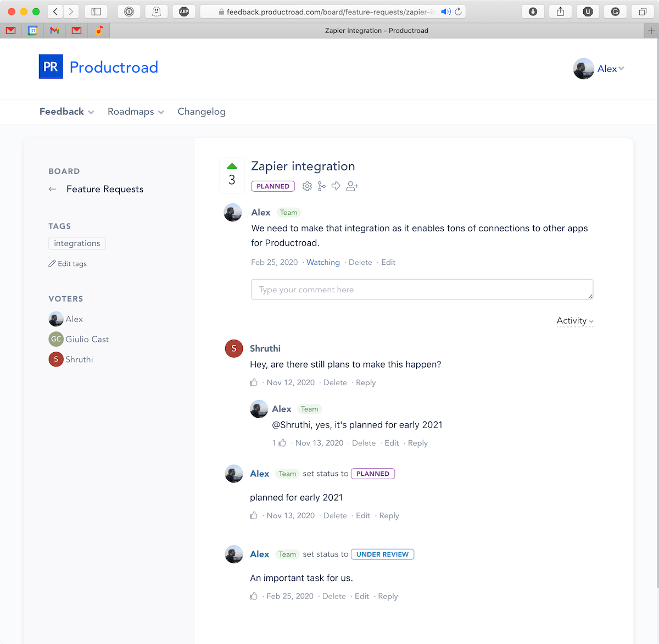Open post settings gear icon
659x644 pixels.
pyautogui.click(x=307, y=186)
